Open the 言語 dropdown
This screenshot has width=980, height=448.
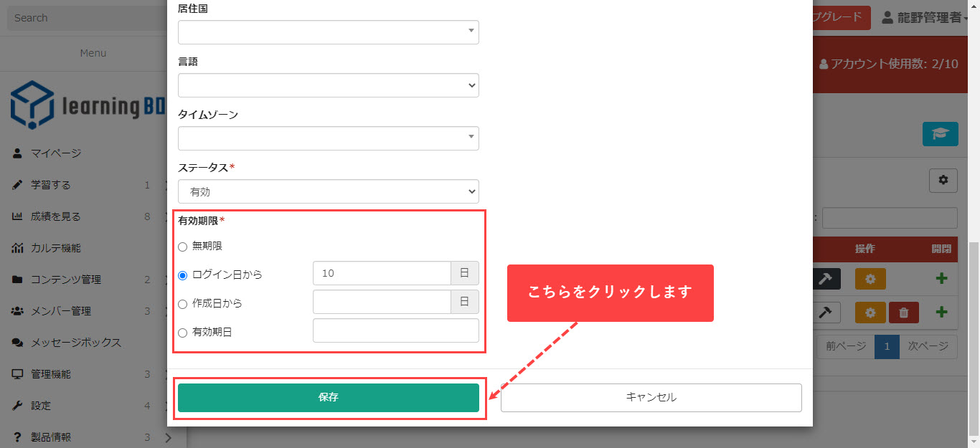coord(328,85)
